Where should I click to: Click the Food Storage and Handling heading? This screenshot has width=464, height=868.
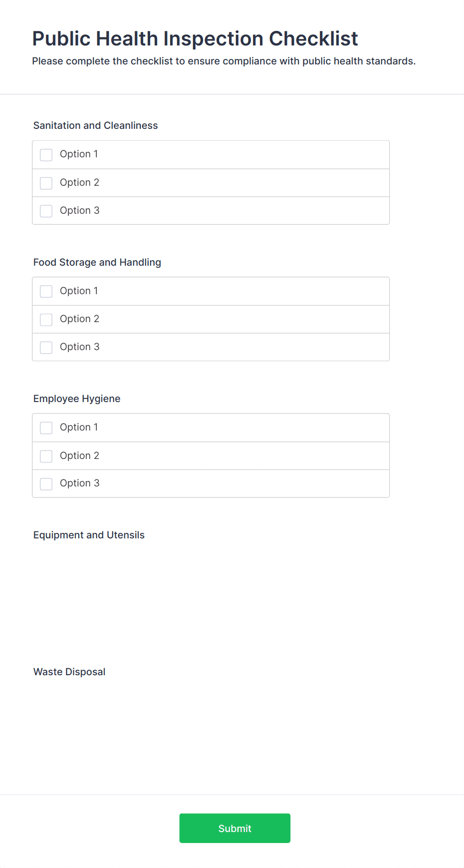point(97,262)
